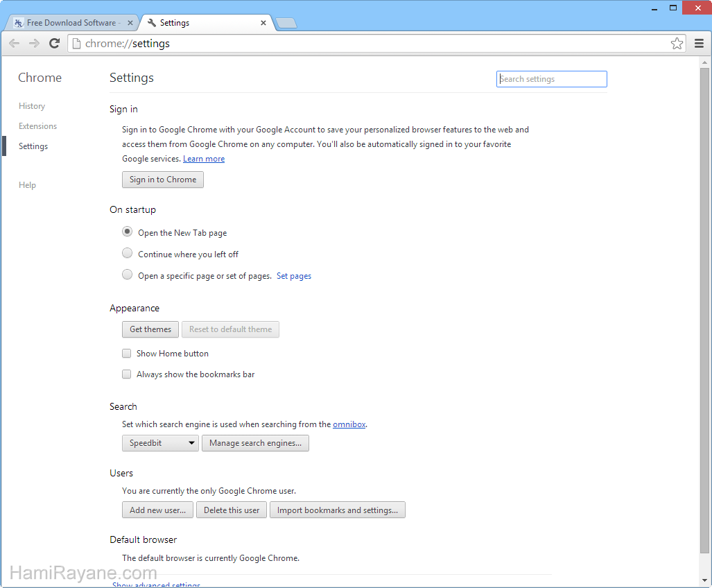Viewport: 712px width, 588px height.
Task: Close the Settings tab
Action: 263,23
